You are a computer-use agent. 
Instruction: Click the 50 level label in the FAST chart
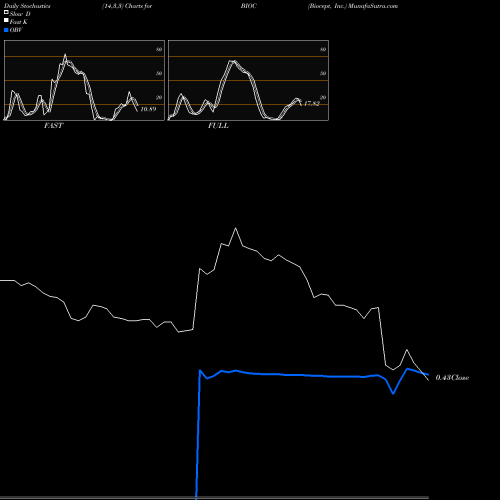click(159, 73)
